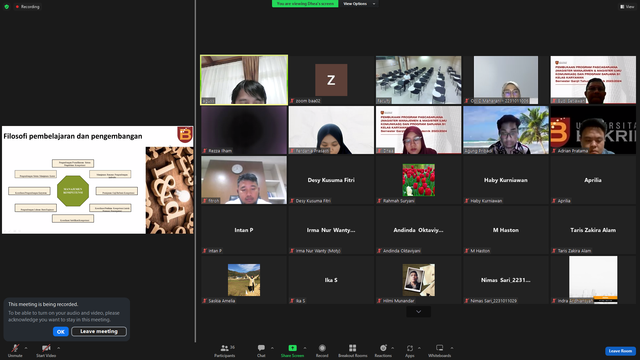
Task: Select Agung Pribadi's beach background tile
Action: 506,130
